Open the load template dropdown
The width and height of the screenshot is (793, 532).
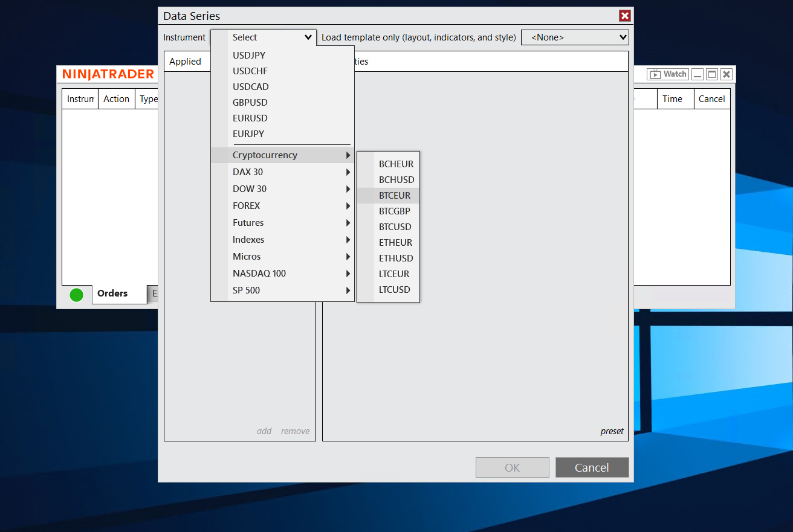[574, 37]
